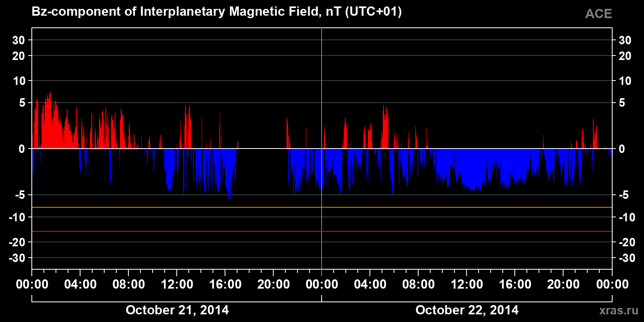
Task: Click the 12:00 time label under October 21
Action: point(177,284)
